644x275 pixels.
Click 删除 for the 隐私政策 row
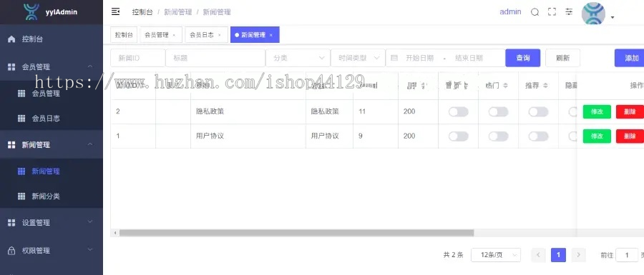(x=630, y=112)
